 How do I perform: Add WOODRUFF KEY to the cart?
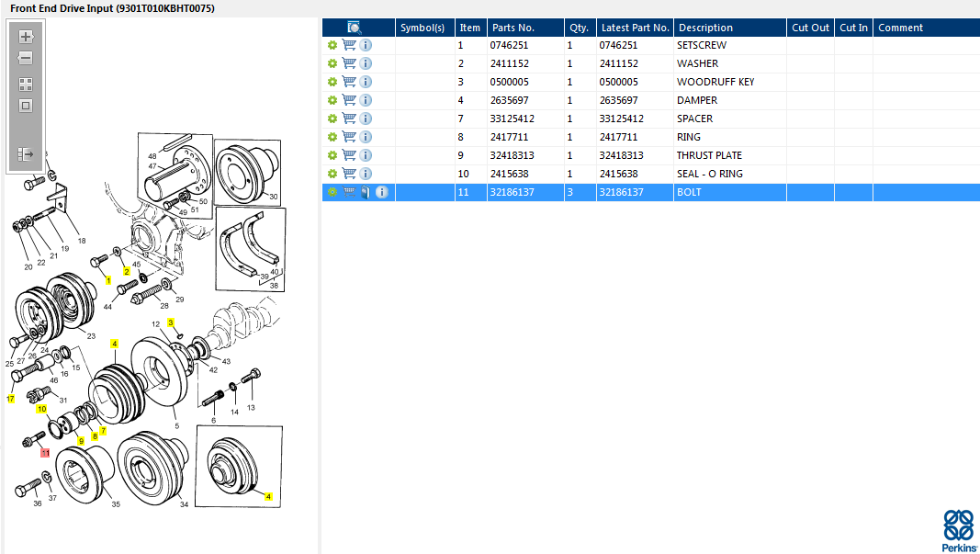coord(349,82)
